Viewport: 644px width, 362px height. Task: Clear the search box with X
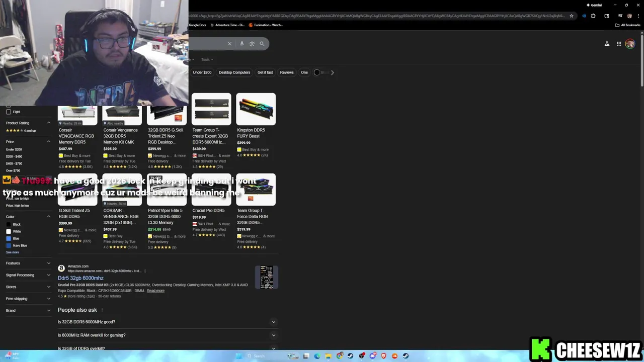[229, 44]
